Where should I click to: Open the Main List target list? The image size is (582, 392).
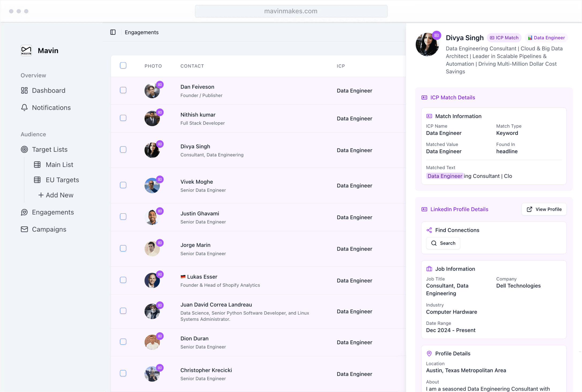[x=59, y=165]
